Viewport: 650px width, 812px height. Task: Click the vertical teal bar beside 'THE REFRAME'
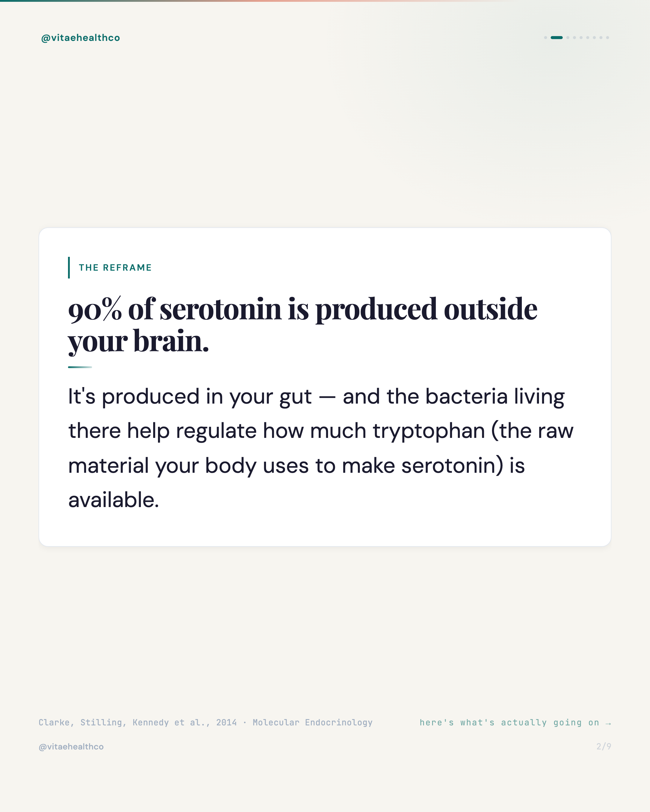[x=69, y=268]
